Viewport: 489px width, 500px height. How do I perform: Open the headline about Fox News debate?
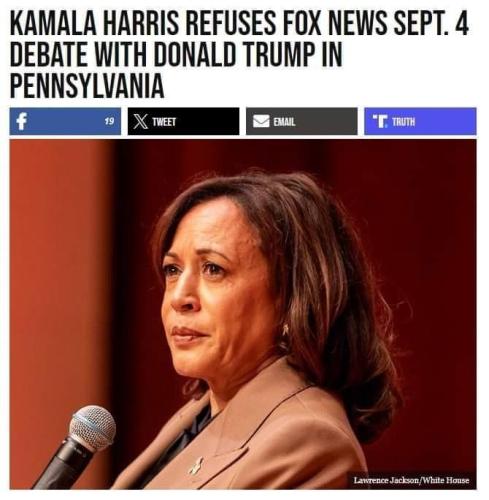(239, 55)
